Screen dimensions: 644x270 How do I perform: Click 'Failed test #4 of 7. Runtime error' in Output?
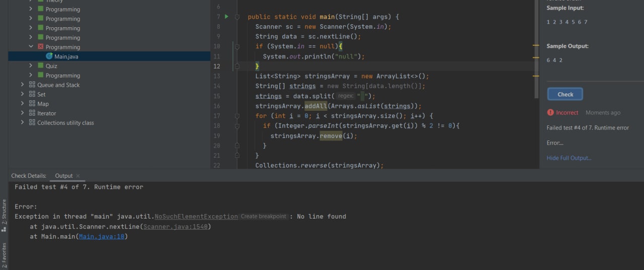click(x=79, y=187)
